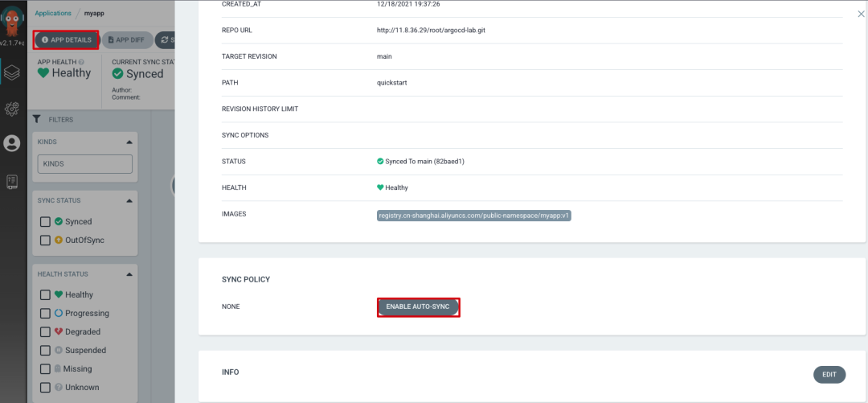The image size is (868, 403).
Task: Open User Info sidebar icon
Action: point(12,143)
